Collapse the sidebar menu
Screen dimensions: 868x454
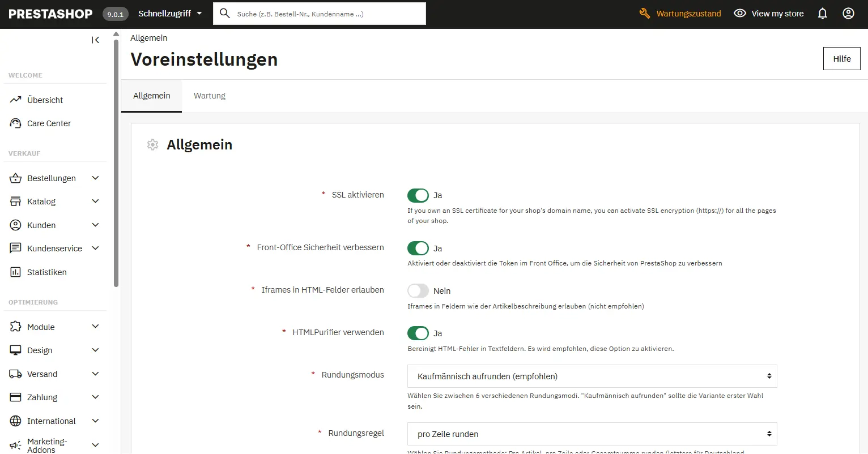[x=95, y=40]
